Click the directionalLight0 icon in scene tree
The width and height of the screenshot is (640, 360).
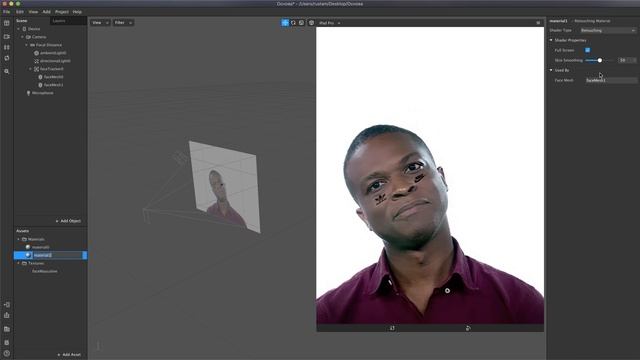tap(36, 61)
